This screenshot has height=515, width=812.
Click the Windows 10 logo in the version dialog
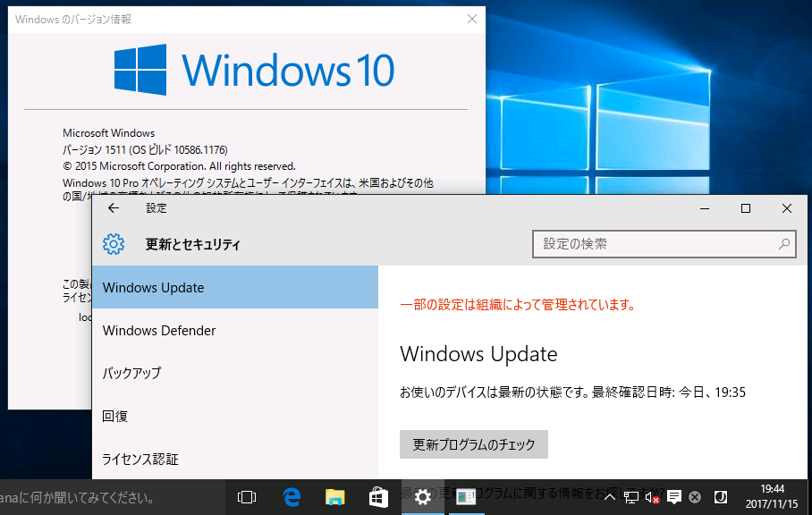pyautogui.click(x=254, y=70)
